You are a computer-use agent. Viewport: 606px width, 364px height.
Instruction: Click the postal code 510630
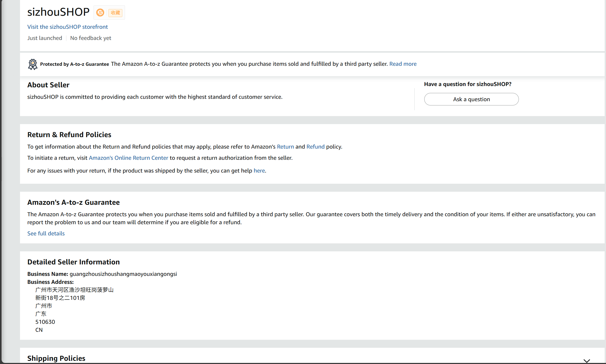45,322
